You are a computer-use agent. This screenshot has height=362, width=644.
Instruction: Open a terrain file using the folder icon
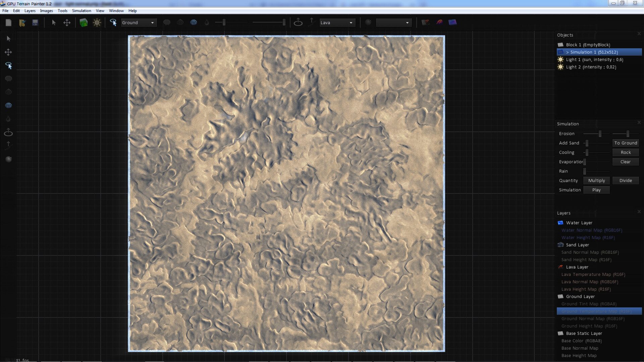[x=22, y=22]
